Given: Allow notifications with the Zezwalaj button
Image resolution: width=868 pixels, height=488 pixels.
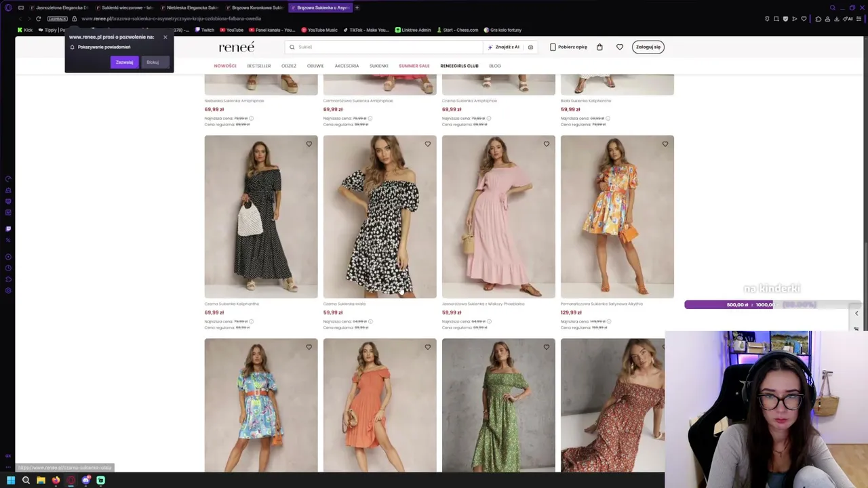Looking at the screenshot, I should [x=124, y=62].
